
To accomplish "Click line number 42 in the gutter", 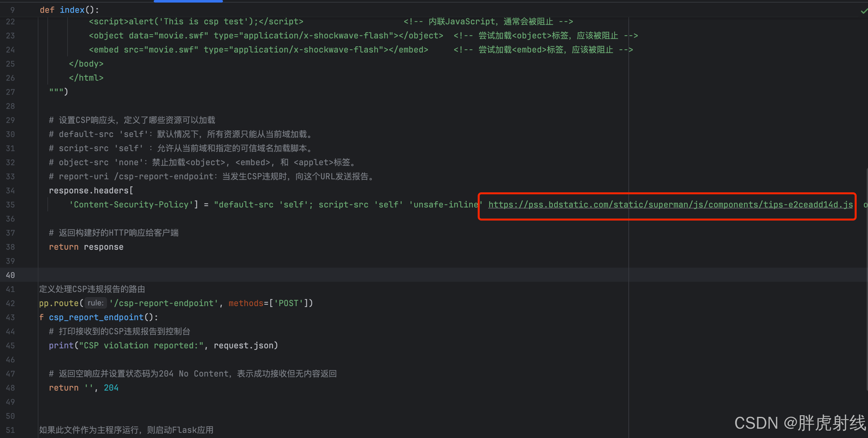I will click(x=11, y=303).
